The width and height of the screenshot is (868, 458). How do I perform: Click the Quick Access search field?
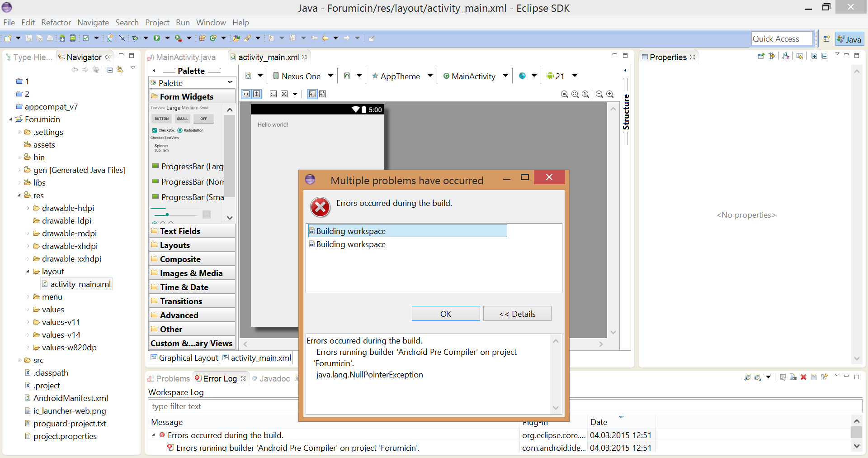pos(783,39)
